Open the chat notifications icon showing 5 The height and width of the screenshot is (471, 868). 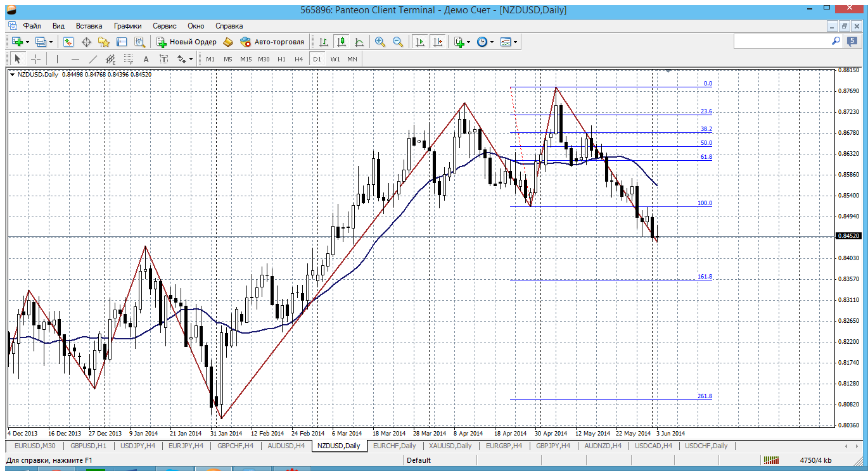(852, 41)
